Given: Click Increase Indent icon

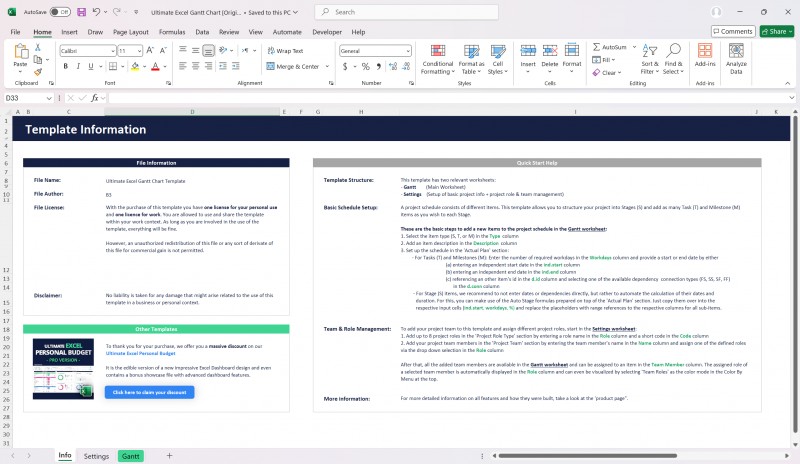Looking at the screenshot, I should pyautogui.click(x=236, y=66).
